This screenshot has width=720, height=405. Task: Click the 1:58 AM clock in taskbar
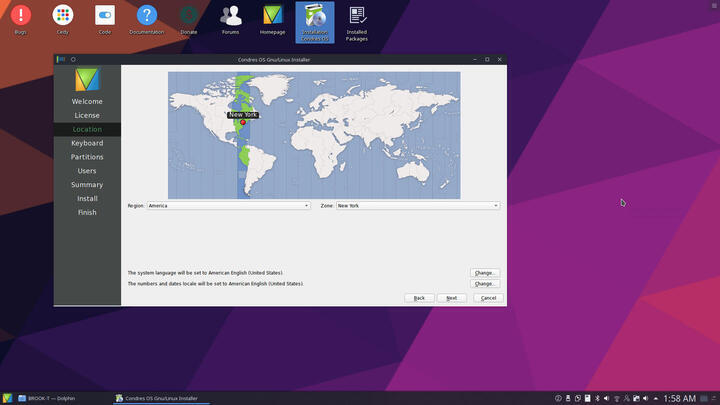point(680,398)
